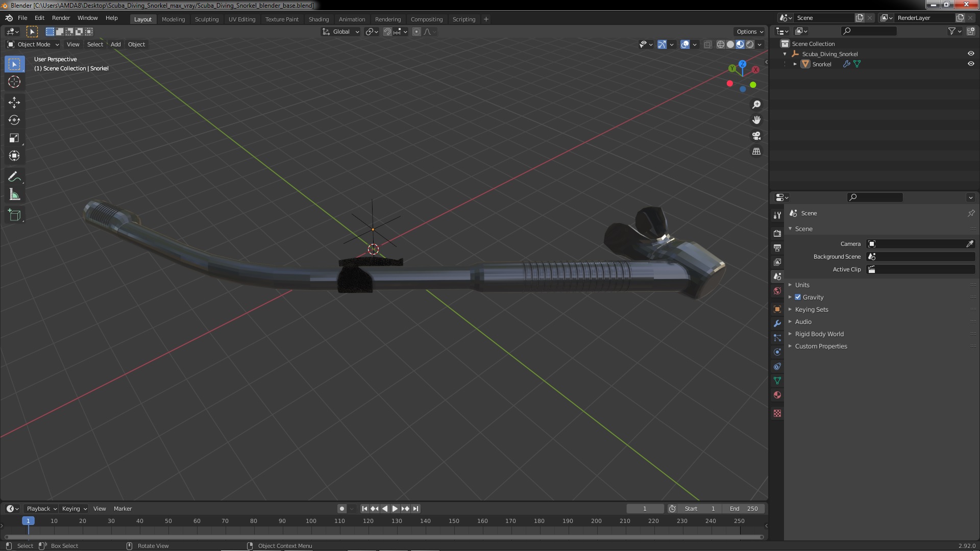The image size is (980, 551).
Task: Open the Particles properties tab
Action: pyautogui.click(x=777, y=338)
